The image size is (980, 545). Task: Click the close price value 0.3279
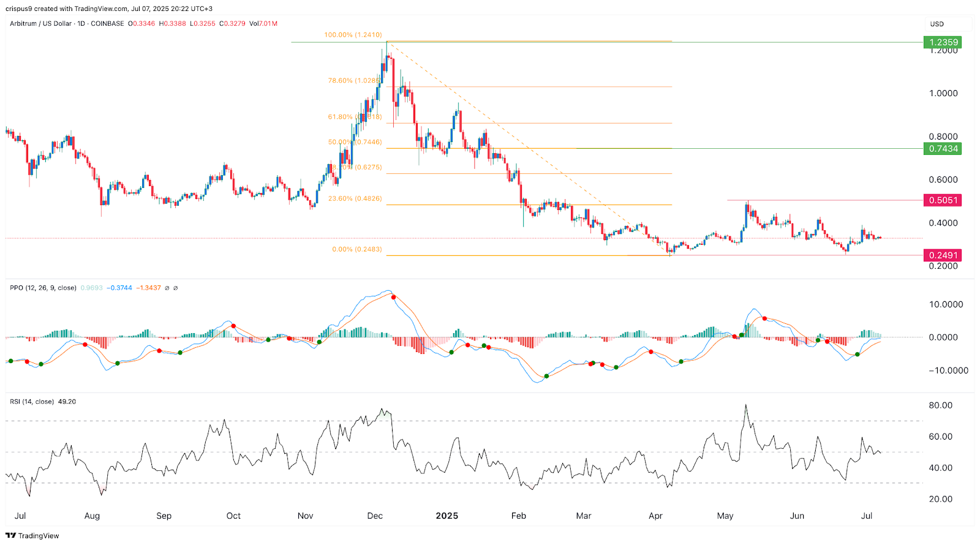235,24
